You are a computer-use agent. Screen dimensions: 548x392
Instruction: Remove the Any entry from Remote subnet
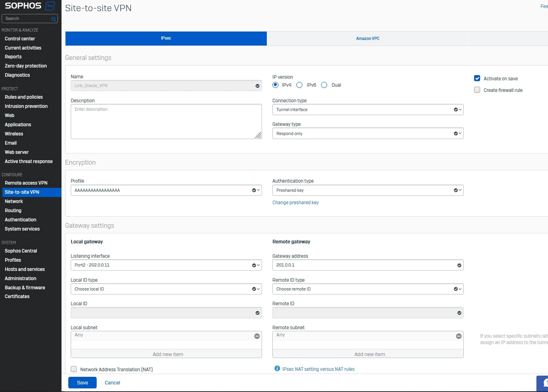[x=459, y=336]
